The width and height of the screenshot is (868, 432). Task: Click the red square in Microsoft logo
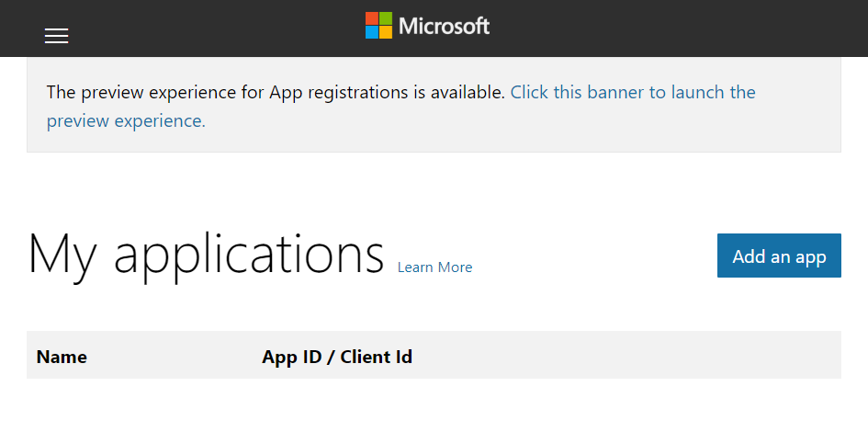[372, 18]
